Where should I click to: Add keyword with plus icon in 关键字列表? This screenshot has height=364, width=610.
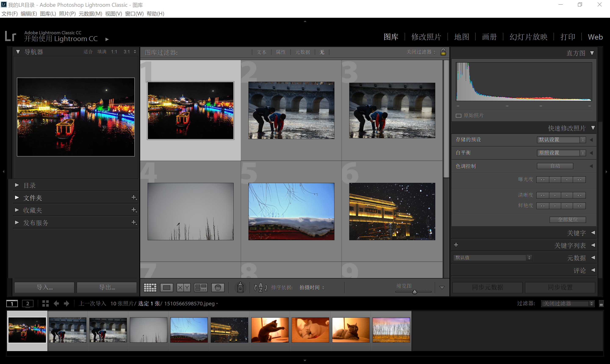(456, 245)
